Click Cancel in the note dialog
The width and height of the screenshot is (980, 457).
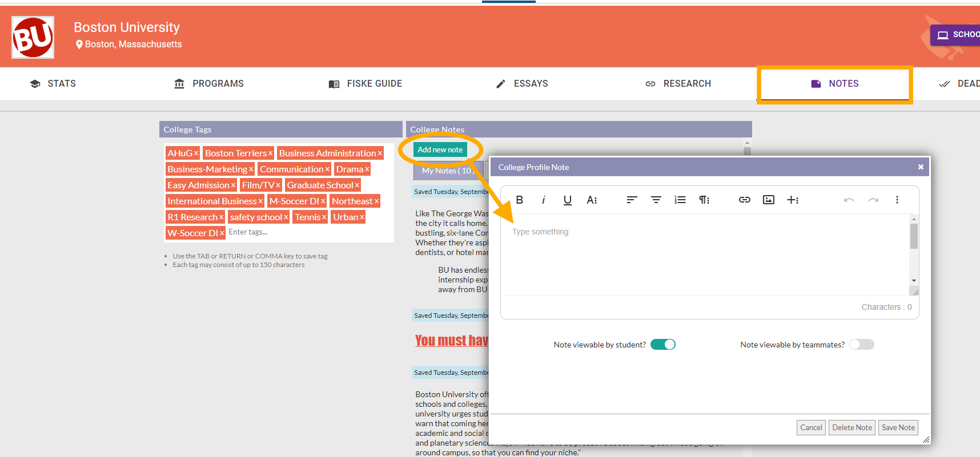811,427
